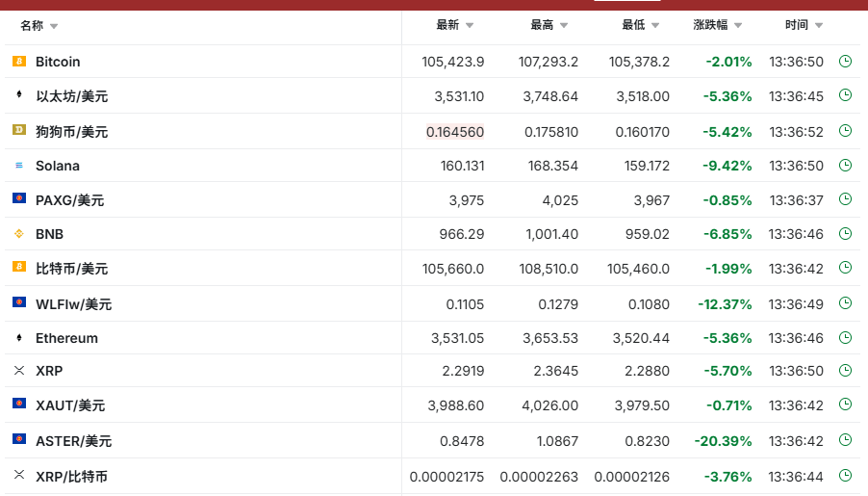Click the Solana logo icon
This screenshot has height=496, width=868.
pyautogui.click(x=18, y=166)
